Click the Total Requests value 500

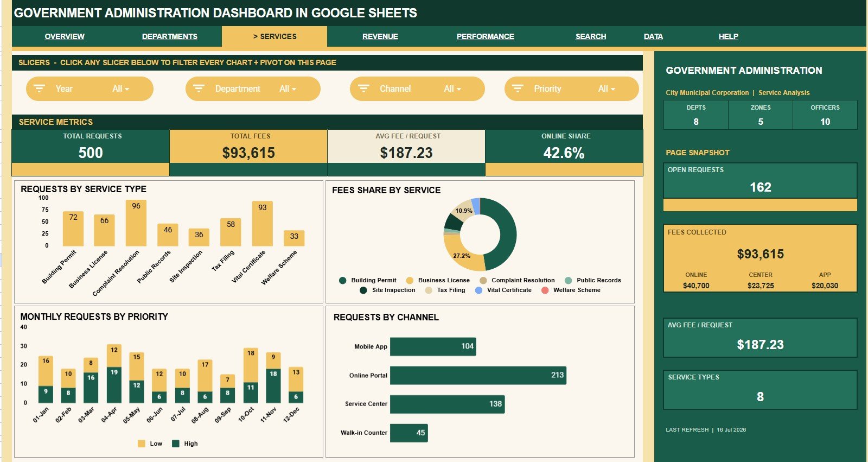coord(91,153)
